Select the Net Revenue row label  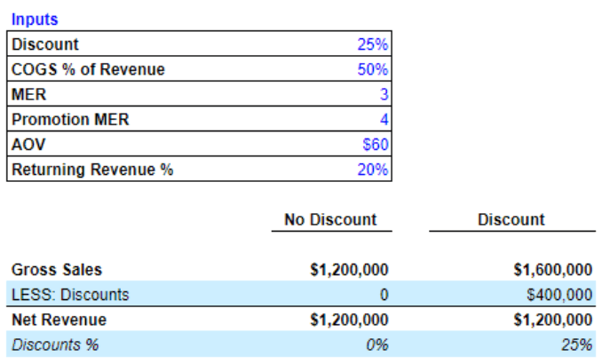(x=59, y=320)
